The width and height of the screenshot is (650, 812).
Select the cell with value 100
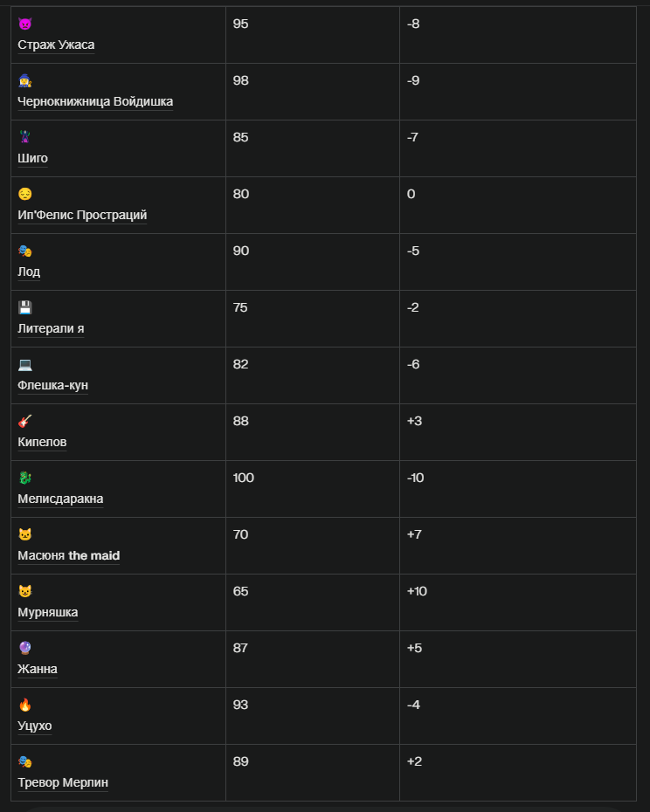tap(313, 489)
